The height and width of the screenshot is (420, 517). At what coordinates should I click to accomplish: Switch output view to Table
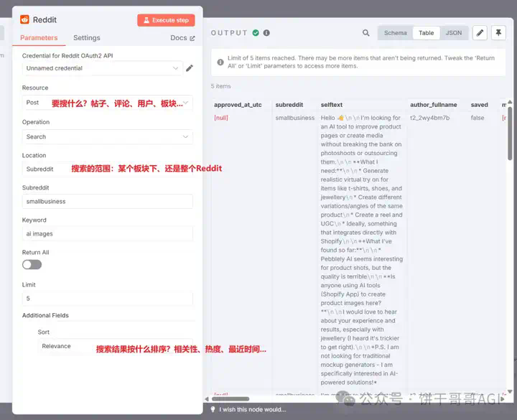click(x=427, y=33)
